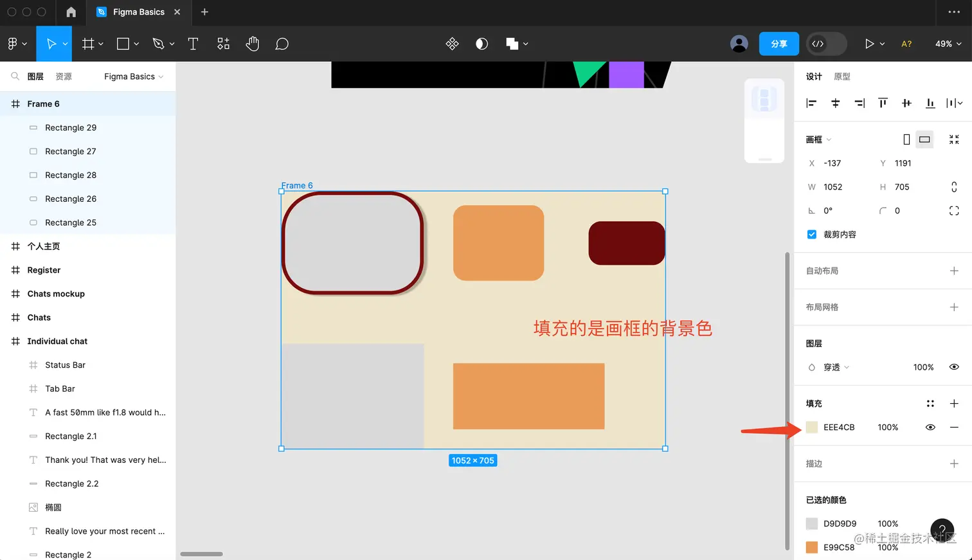The image size is (972, 560).
Task: Toggle Dev Mode switch
Action: pos(826,44)
